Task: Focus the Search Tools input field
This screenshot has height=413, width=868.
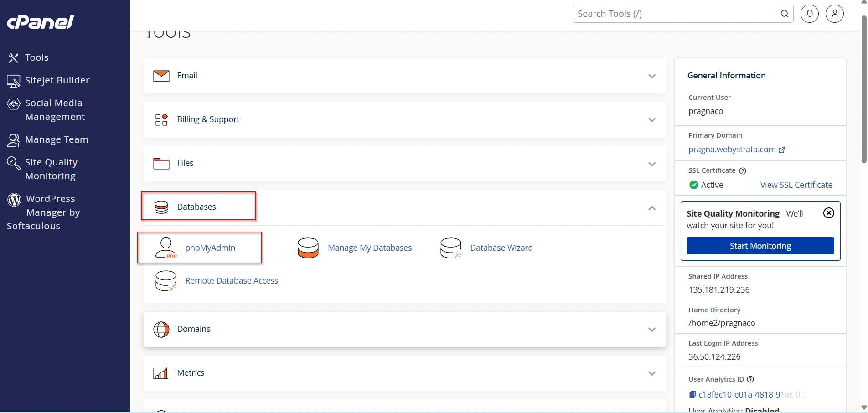Action: (683, 14)
